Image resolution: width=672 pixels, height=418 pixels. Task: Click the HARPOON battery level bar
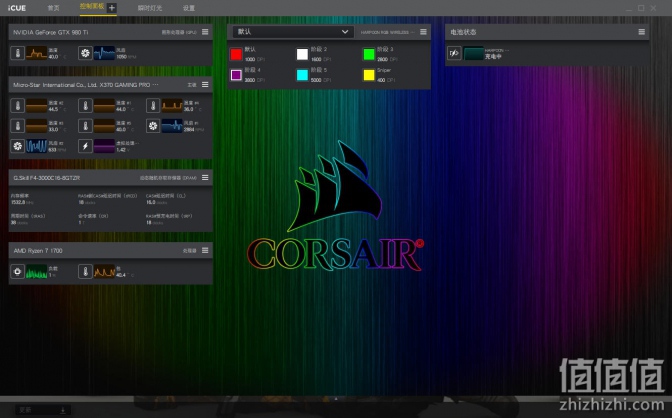point(473,53)
